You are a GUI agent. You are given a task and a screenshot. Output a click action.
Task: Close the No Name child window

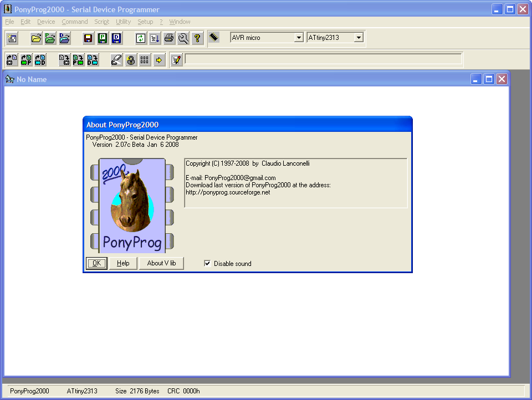pos(502,79)
